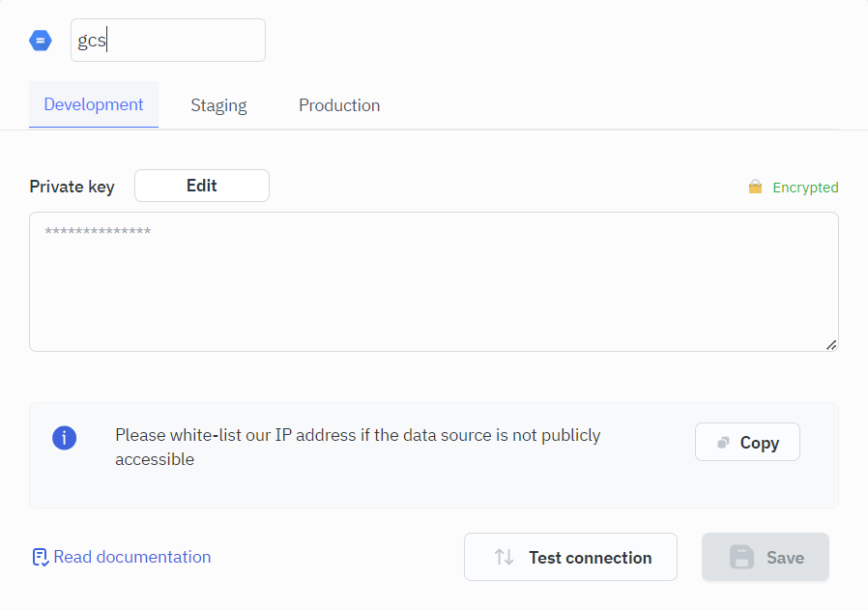The height and width of the screenshot is (610, 868).
Task: Open the Read documentation link
Action: click(x=131, y=557)
